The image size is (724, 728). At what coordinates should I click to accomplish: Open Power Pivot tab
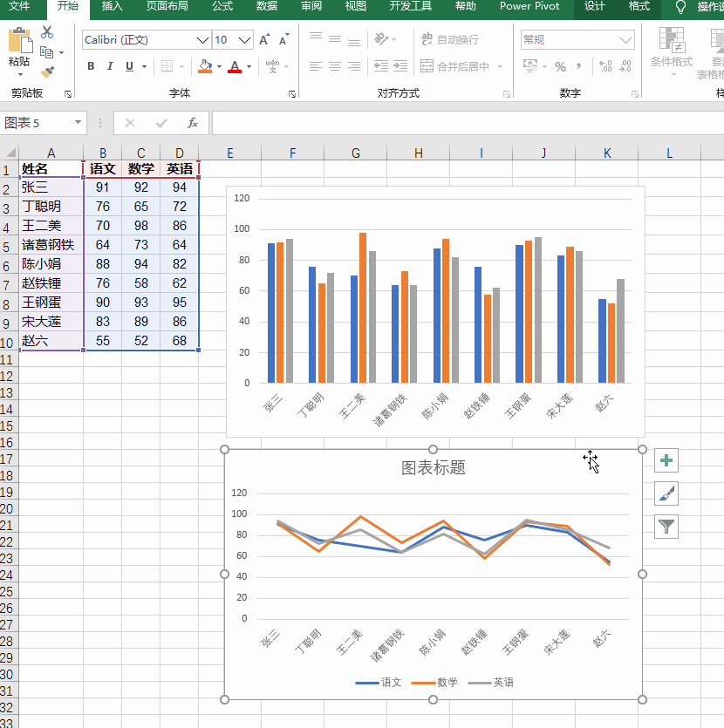pos(529,6)
